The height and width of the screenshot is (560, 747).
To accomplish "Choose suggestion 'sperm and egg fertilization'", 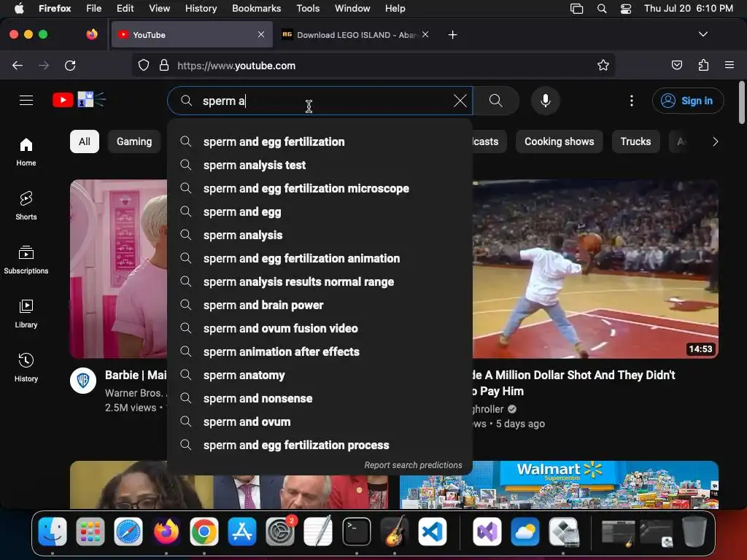I will click(x=320, y=142).
